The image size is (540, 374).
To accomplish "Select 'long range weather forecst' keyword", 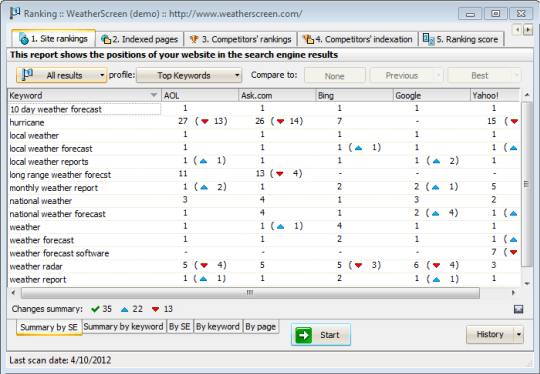I will [x=60, y=175].
